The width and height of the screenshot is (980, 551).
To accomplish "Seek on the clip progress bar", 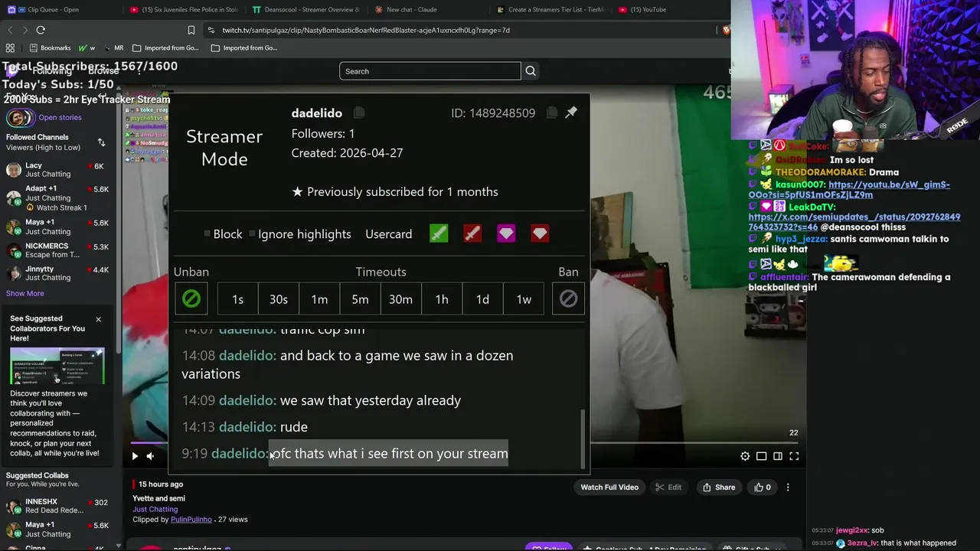I will click(465, 442).
